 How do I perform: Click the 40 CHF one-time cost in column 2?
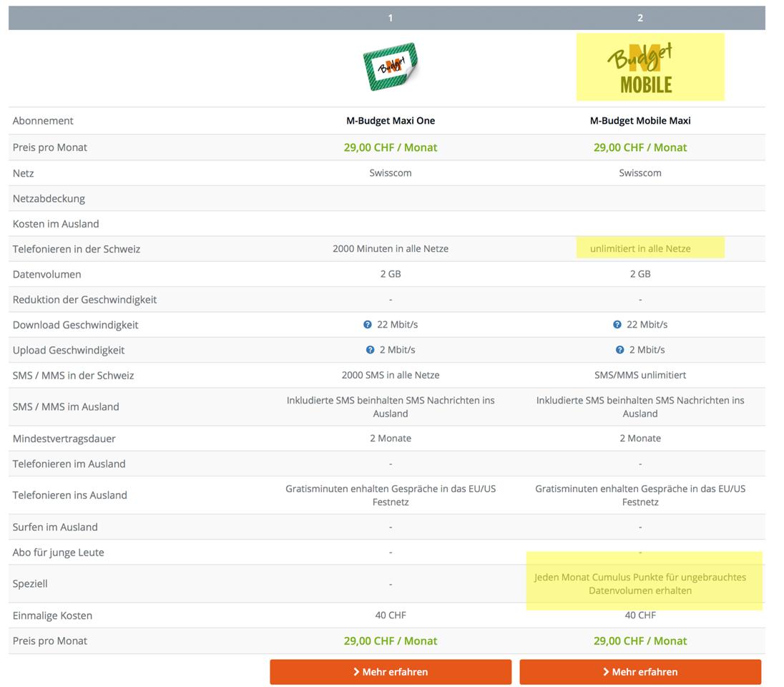pos(640,615)
